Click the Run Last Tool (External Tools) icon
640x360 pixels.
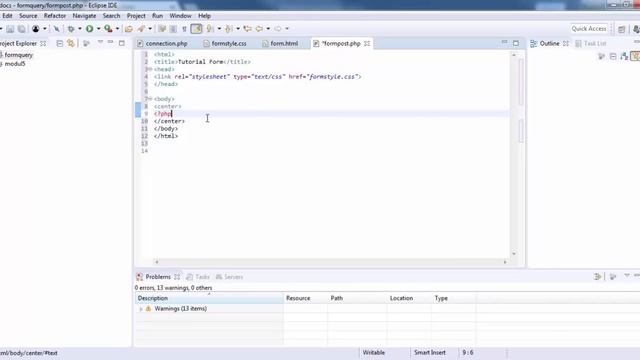[108, 29]
